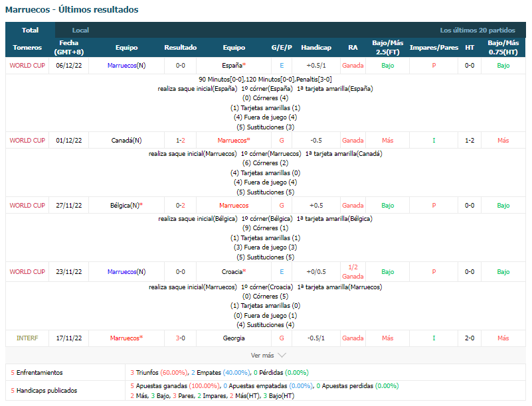Switch to the Local tab
532x406 pixels.
[x=80, y=30]
